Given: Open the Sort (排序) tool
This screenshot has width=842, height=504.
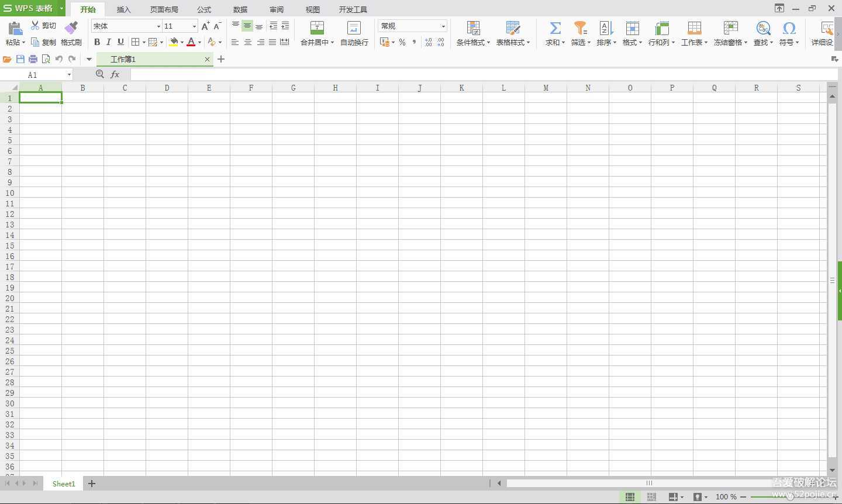Looking at the screenshot, I should tap(606, 28).
